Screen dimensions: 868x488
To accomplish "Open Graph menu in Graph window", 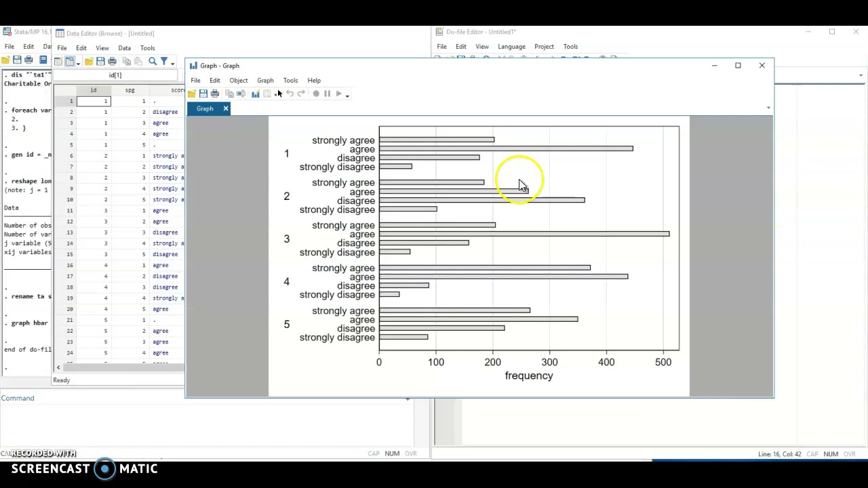I will 265,80.
